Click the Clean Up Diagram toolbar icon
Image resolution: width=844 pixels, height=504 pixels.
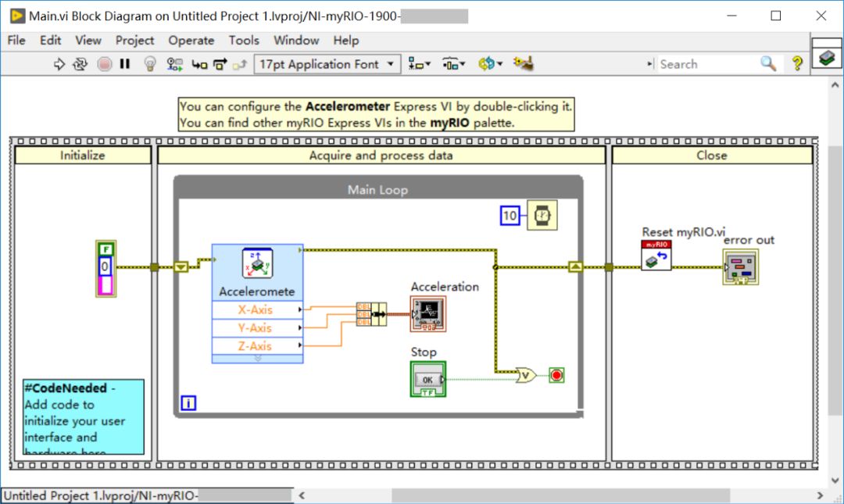[524, 64]
